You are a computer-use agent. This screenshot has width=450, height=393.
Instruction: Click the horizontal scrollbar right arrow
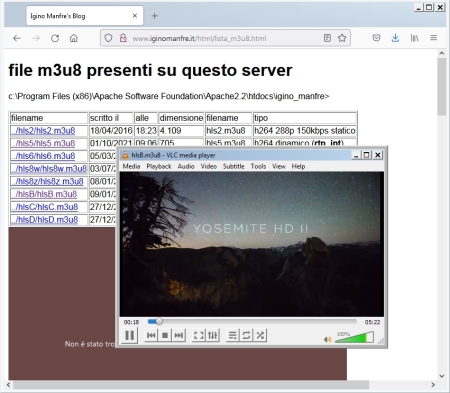[433, 385]
